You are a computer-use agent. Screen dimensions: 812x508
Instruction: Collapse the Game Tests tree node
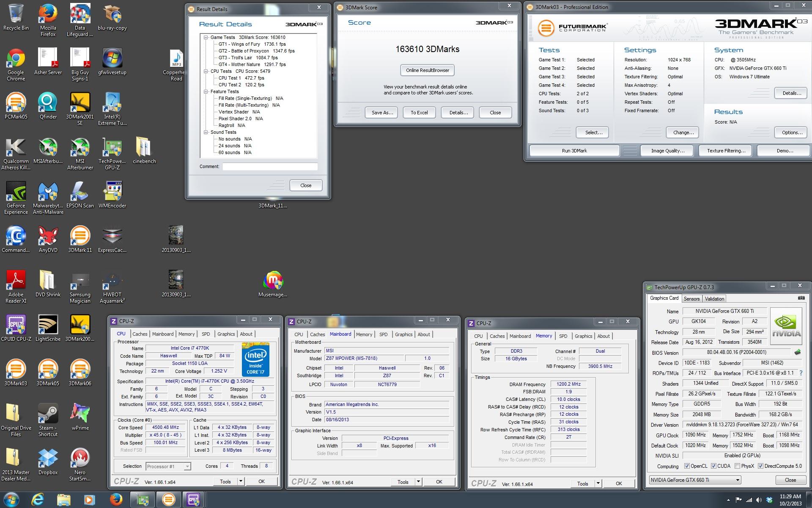pyautogui.click(x=206, y=37)
